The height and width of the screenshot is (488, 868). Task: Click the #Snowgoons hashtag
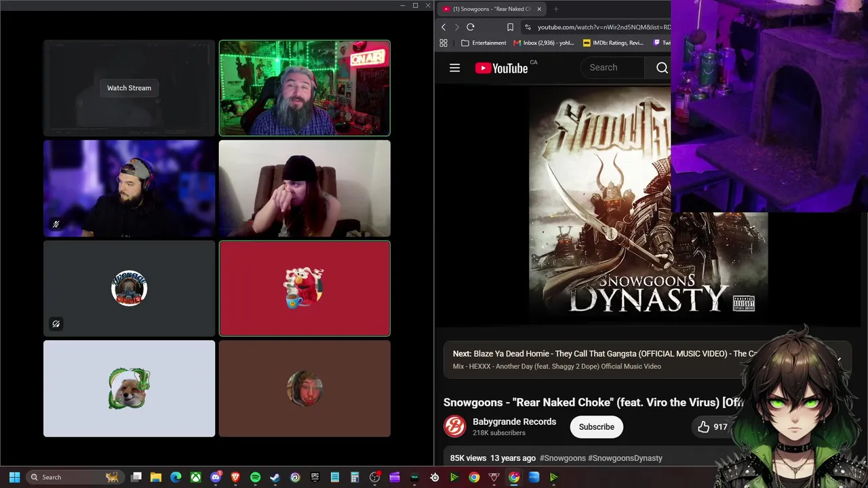point(563,458)
